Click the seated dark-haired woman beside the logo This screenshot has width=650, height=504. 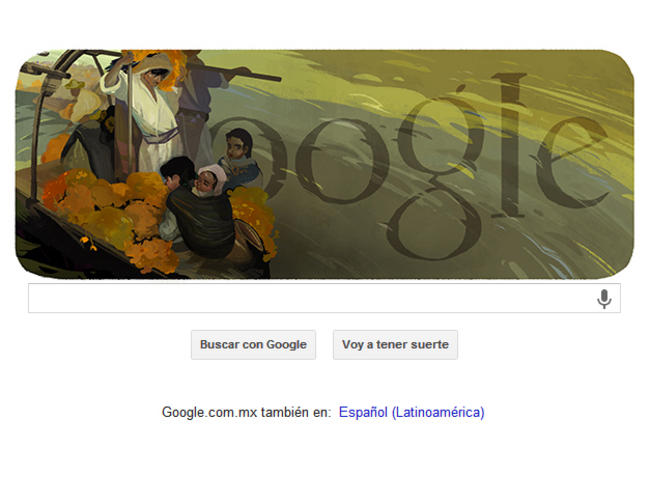click(x=238, y=160)
